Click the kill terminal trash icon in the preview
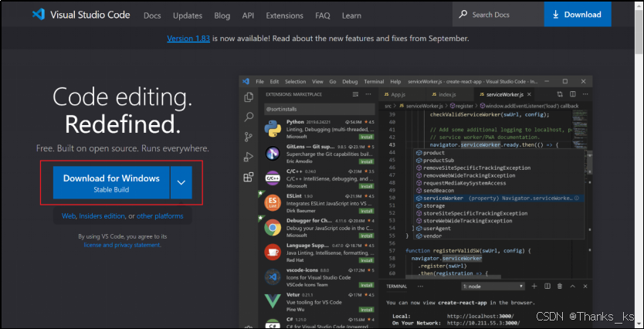Screen dimensions: 644x329 (559, 287)
